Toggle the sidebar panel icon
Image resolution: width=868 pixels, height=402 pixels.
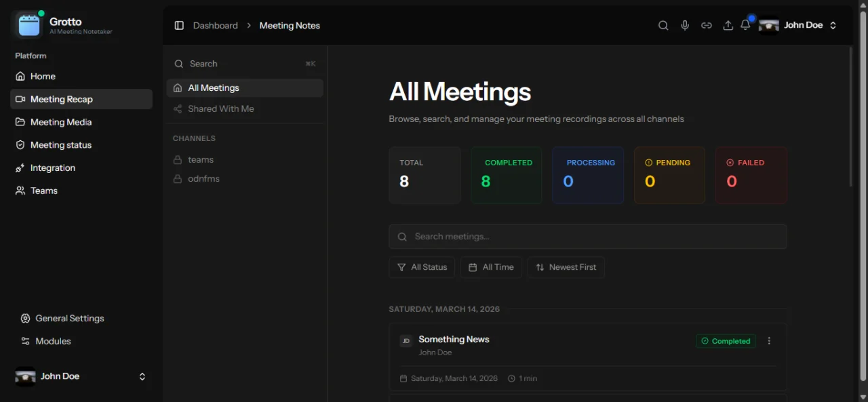click(x=179, y=25)
